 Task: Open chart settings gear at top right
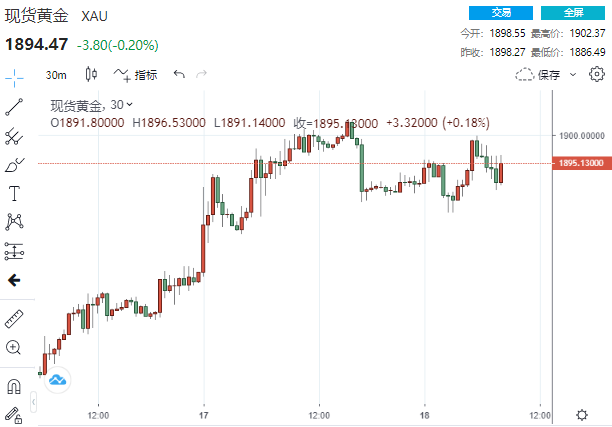(x=597, y=74)
